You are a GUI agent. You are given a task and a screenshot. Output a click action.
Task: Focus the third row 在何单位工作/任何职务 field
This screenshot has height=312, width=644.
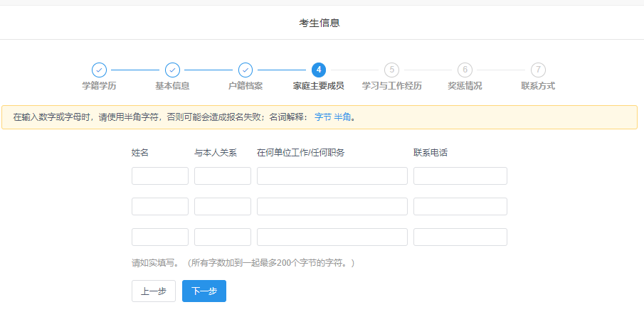click(x=332, y=237)
